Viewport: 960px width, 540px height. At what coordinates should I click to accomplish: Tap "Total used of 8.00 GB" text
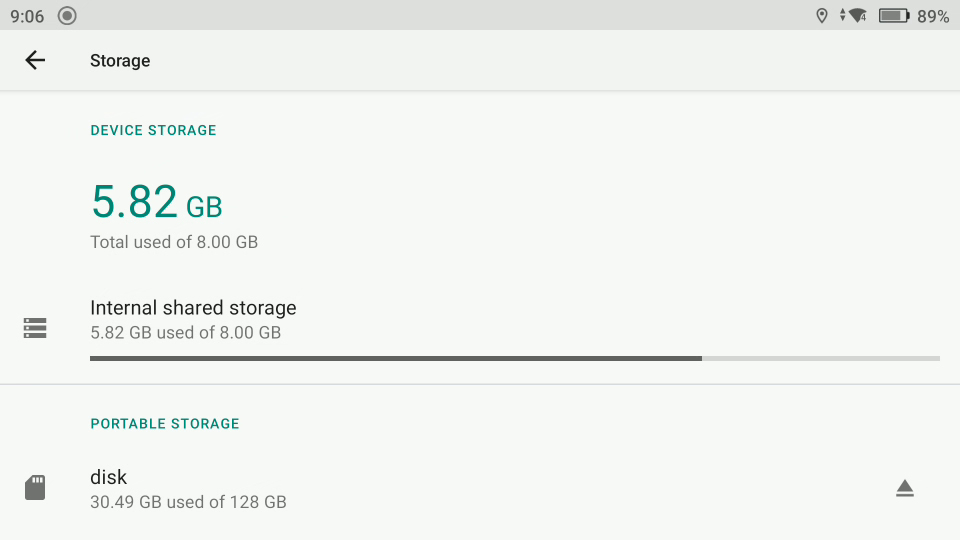(x=174, y=242)
